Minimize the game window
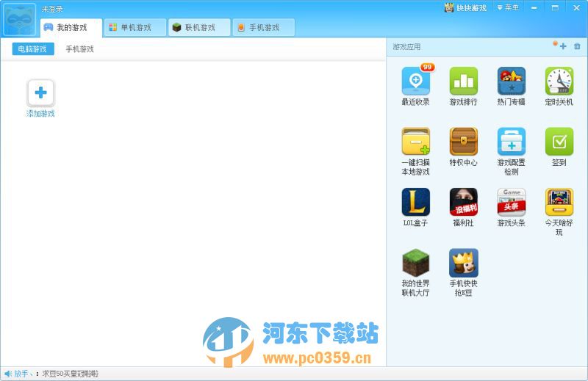Image resolution: width=588 pixels, height=381 pixels. (534, 8)
